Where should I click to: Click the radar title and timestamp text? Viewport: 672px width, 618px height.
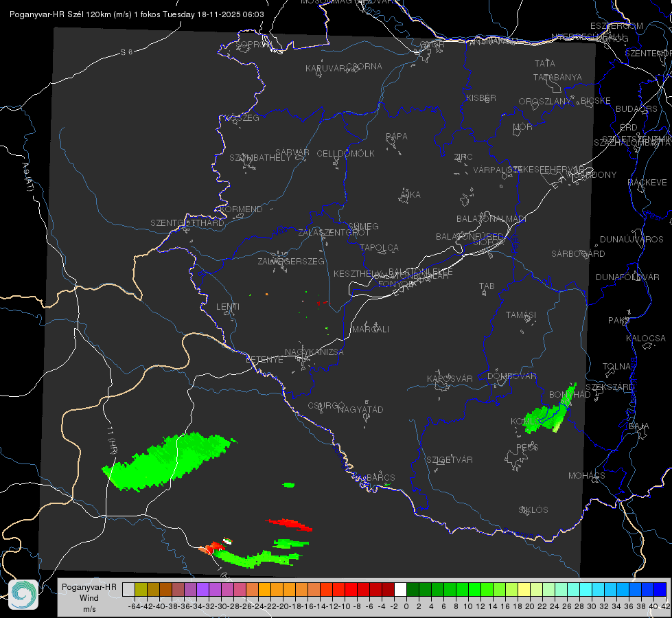pyautogui.click(x=137, y=14)
